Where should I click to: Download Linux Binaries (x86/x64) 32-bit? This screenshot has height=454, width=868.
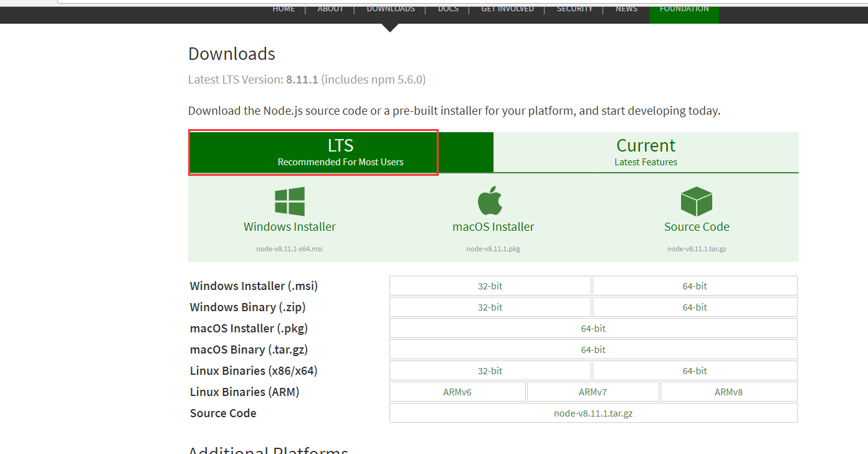click(x=490, y=370)
